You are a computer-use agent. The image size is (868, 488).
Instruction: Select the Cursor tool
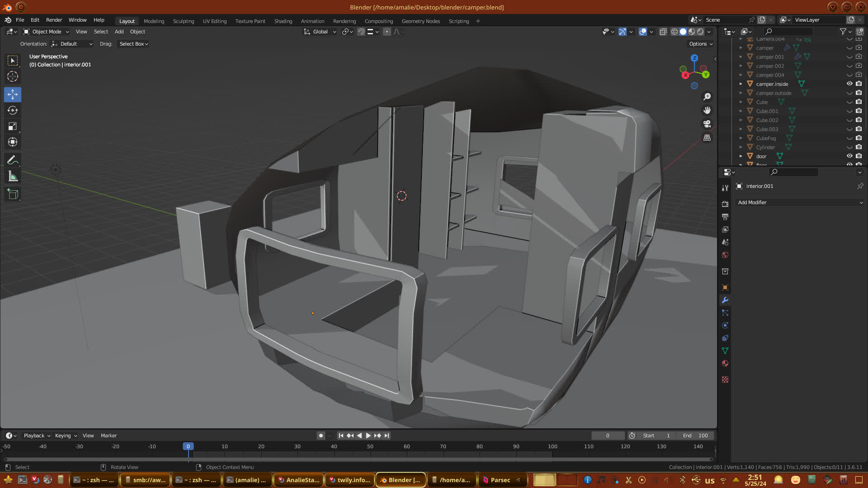(13, 76)
